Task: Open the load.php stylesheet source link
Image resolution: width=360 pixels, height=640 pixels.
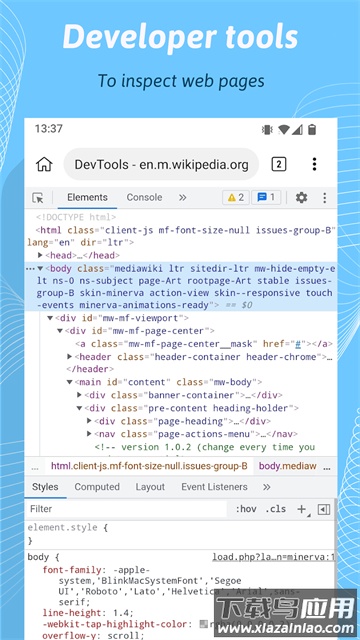Action: point(273,557)
